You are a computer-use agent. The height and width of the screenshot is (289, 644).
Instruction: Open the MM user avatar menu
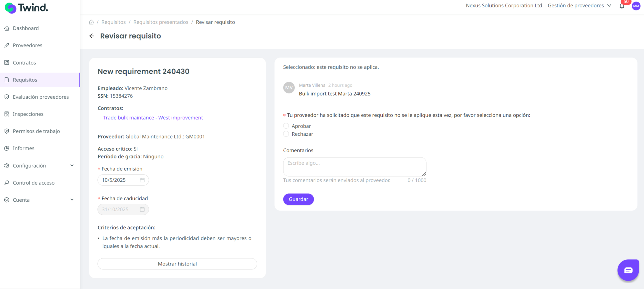636,6
